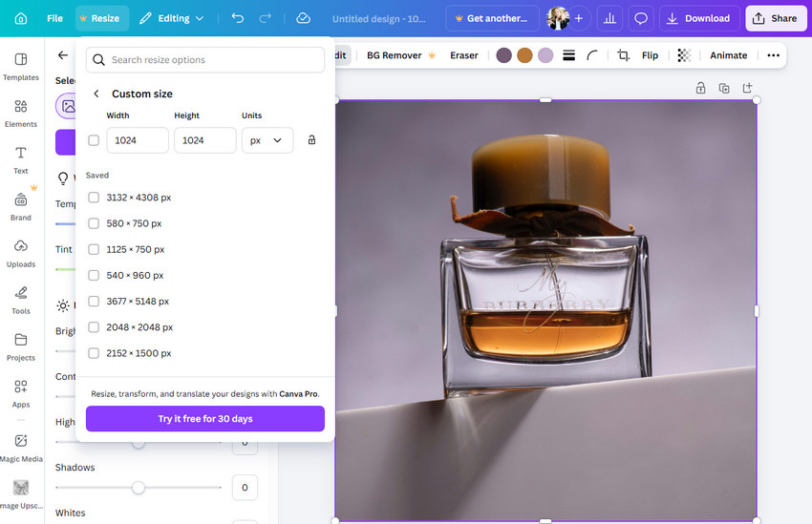Open BG Remover tool
The image size is (812, 524).
click(401, 55)
